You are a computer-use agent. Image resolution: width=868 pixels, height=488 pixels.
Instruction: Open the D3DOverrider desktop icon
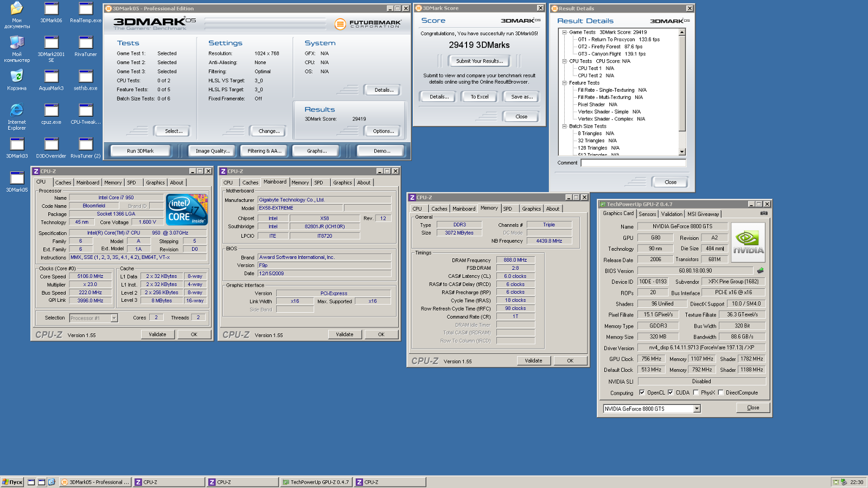[x=51, y=148]
